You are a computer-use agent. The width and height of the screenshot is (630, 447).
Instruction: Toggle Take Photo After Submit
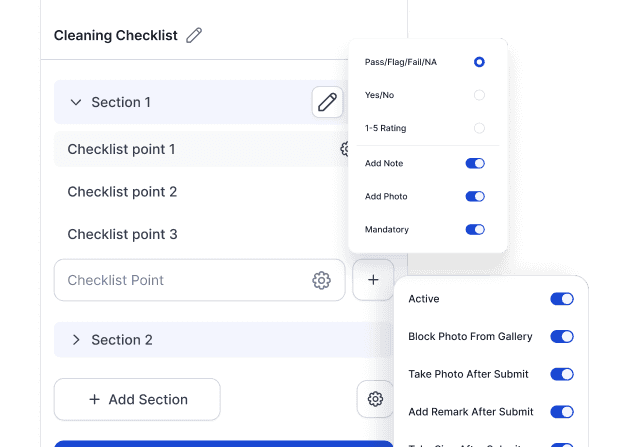point(562,374)
